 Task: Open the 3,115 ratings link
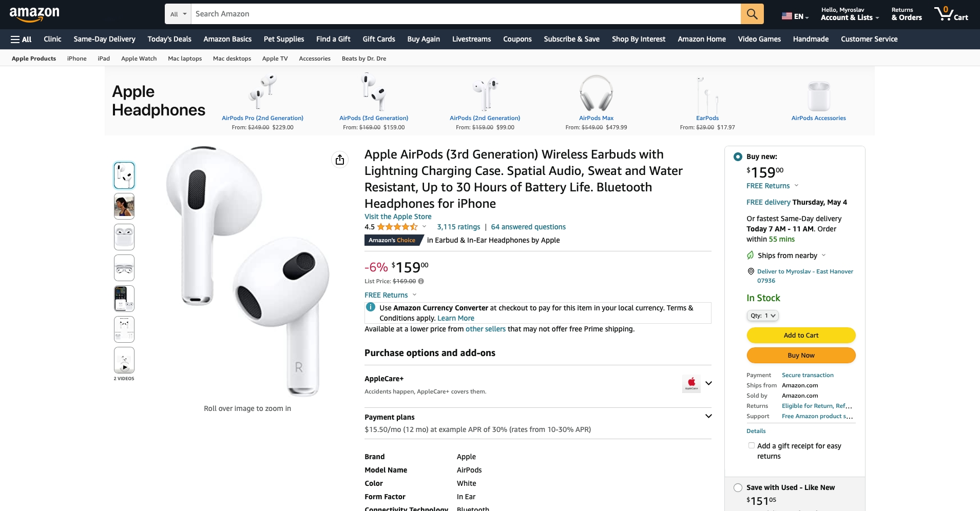click(x=458, y=227)
